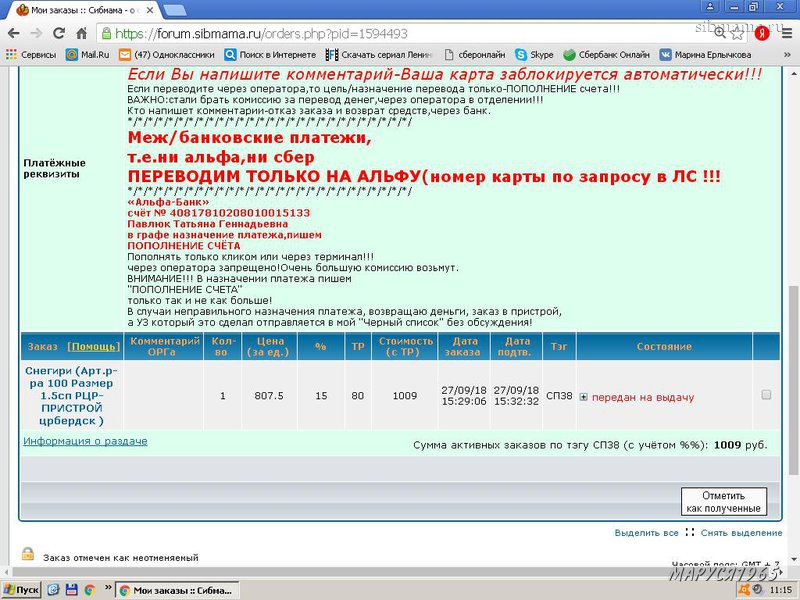The image size is (800, 600).
Task: Click the first quick launch taskbar icon
Action: pos(53,590)
